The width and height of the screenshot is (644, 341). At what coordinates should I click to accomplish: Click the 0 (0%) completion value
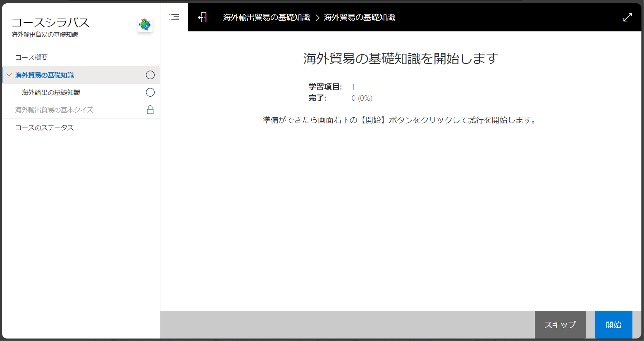[362, 98]
